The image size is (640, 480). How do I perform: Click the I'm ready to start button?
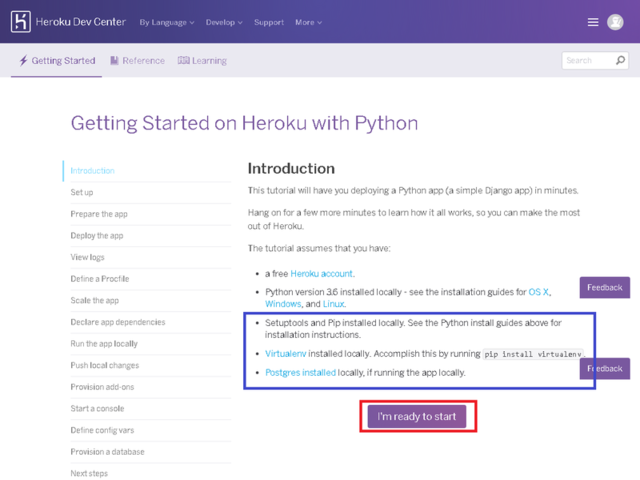(x=417, y=416)
